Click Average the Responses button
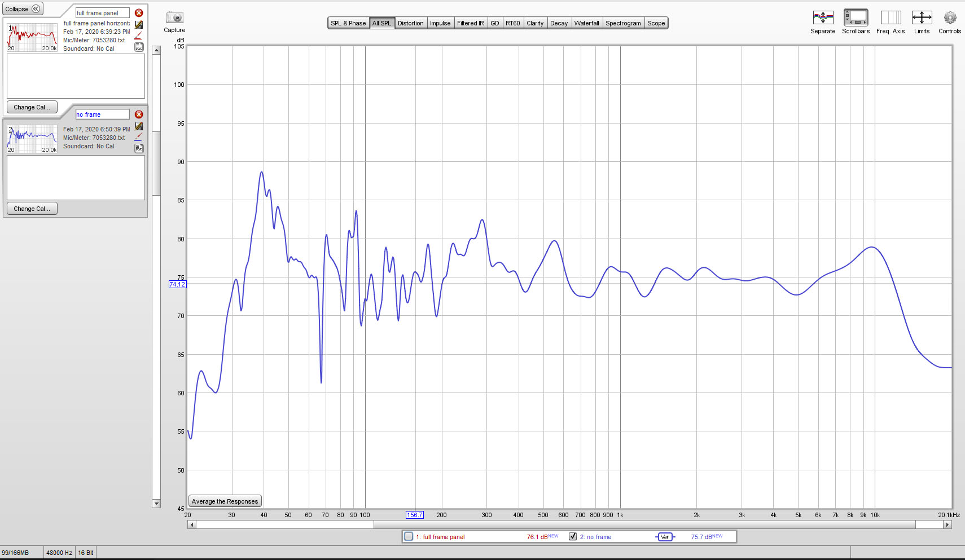This screenshot has width=965, height=560. pos(225,501)
